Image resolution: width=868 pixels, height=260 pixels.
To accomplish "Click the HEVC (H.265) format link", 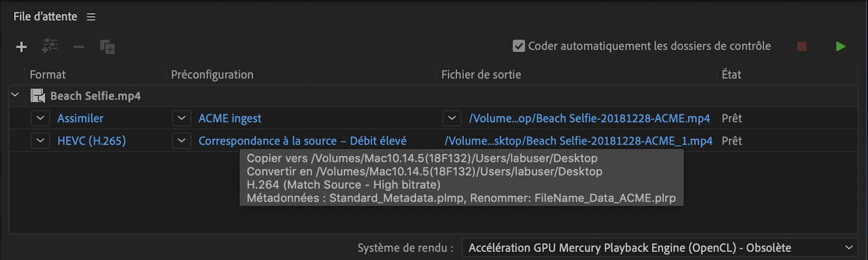I will coord(92,141).
